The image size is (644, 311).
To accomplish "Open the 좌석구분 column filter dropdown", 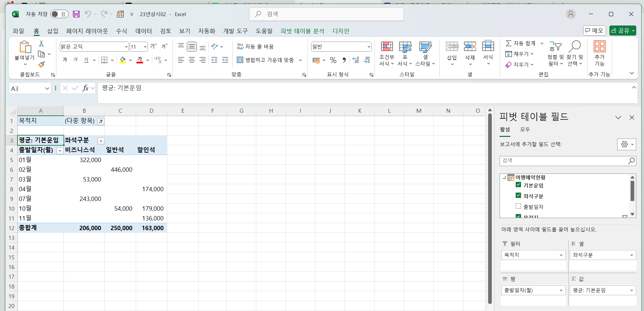I will [x=101, y=141].
